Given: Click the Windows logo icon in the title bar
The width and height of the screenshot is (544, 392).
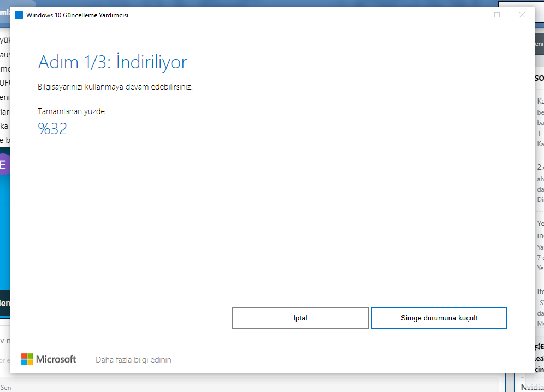Looking at the screenshot, I should coord(19,15).
